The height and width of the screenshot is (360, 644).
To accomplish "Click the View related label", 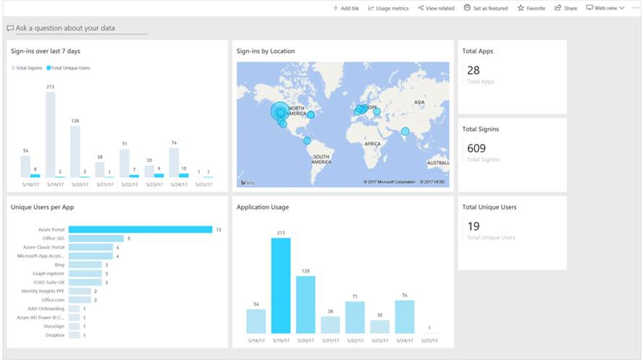I will click(440, 8).
